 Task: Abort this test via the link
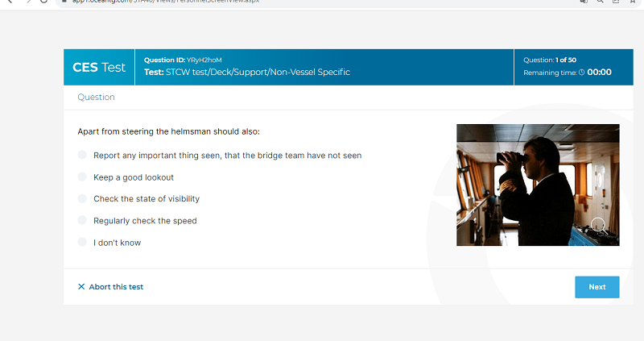pyautogui.click(x=110, y=287)
